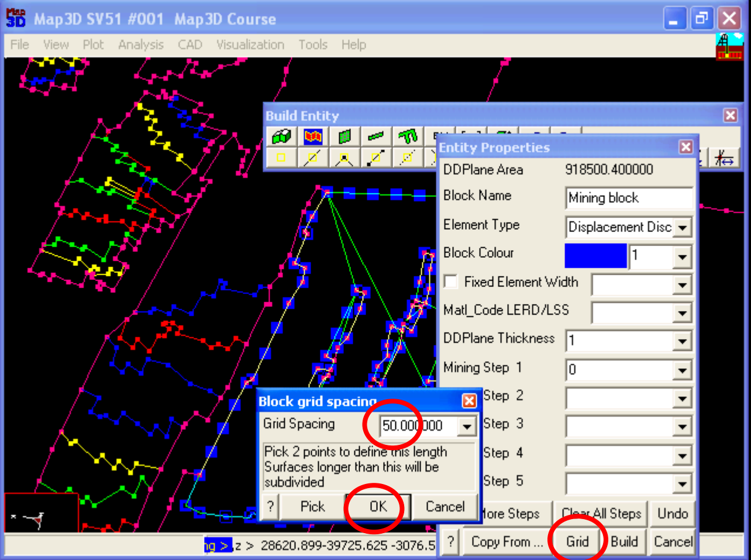Click the Grid button in Entity Properties

(577, 542)
